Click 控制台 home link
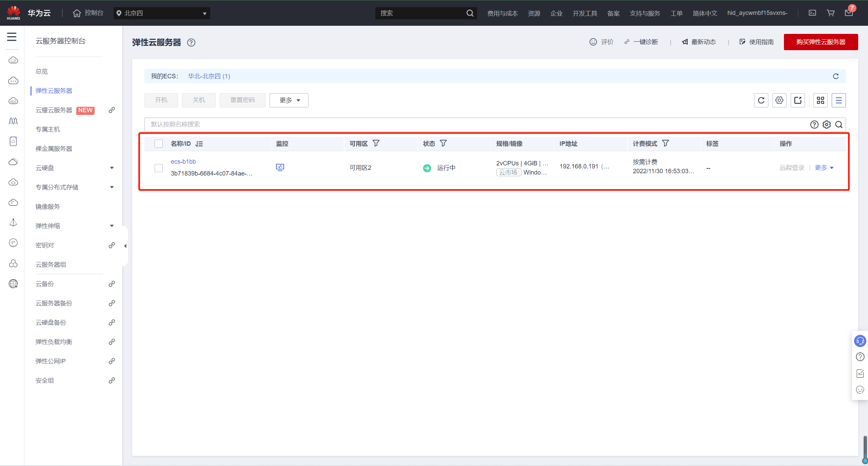The image size is (868, 466). [x=88, y=13]
